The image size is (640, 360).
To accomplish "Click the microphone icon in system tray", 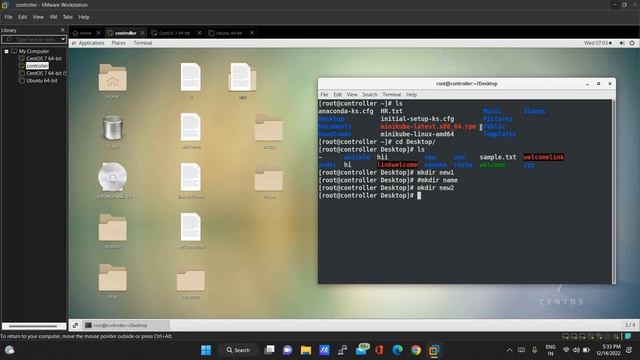I will click(x=534, y=350).
